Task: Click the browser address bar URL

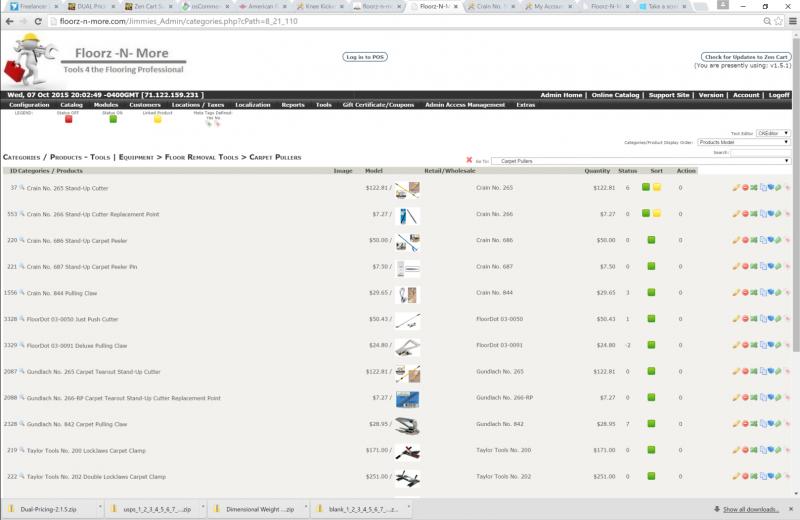Action: tap(179, 21)
